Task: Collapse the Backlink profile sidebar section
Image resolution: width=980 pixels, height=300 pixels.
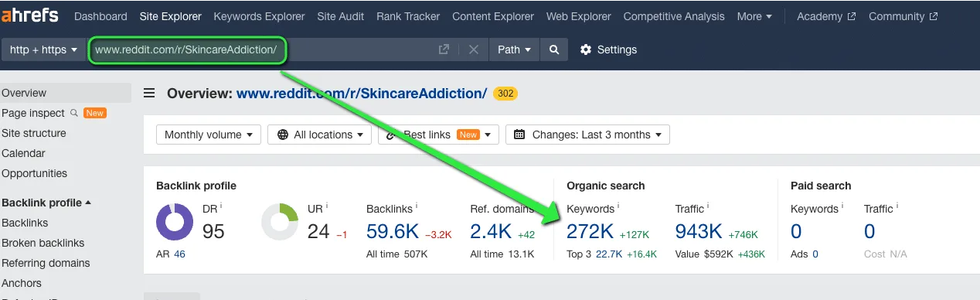Action: 46,203
